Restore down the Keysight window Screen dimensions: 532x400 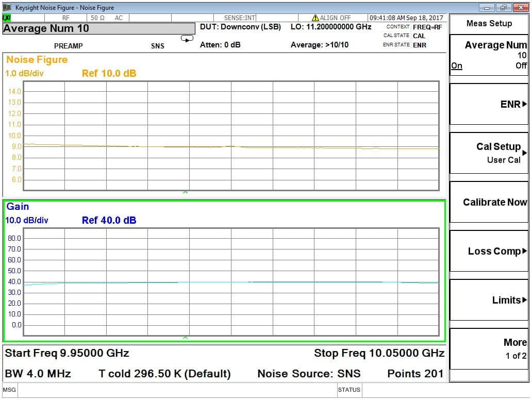coord(504,7)
